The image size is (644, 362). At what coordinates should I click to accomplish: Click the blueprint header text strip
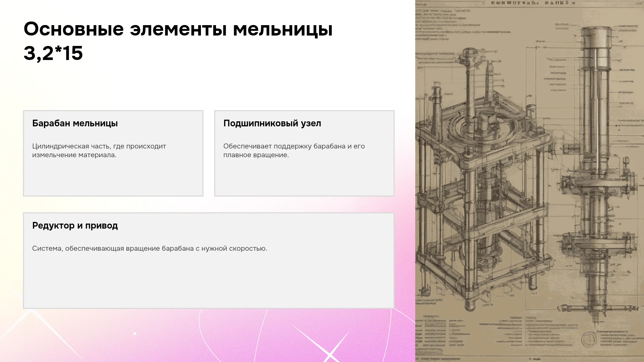click(x=530, y=3)
